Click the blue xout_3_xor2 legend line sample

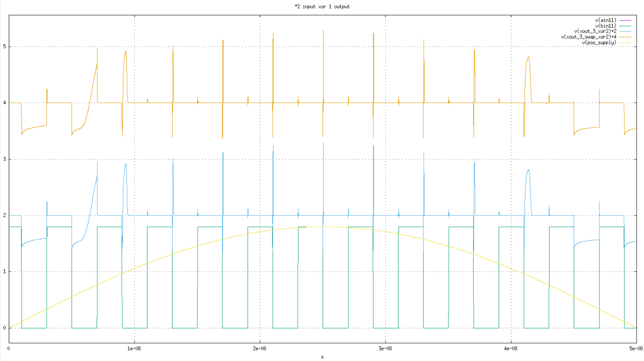[625, 31]
